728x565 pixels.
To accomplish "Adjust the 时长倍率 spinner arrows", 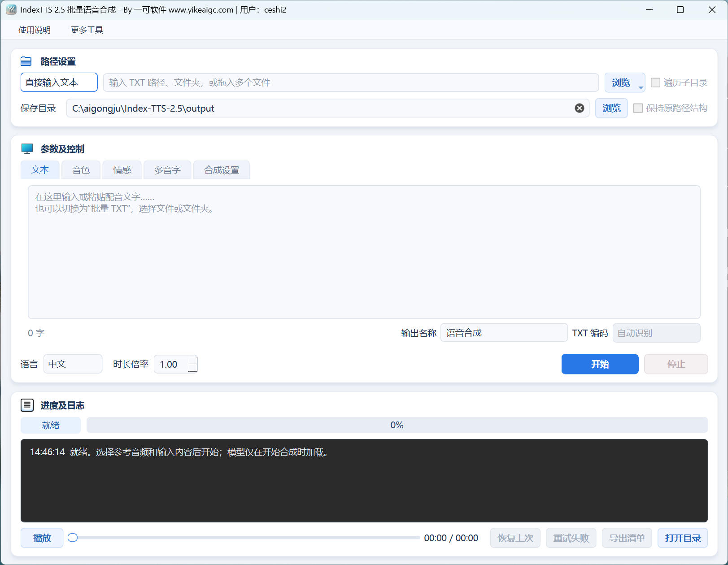I will click(192, 364).
